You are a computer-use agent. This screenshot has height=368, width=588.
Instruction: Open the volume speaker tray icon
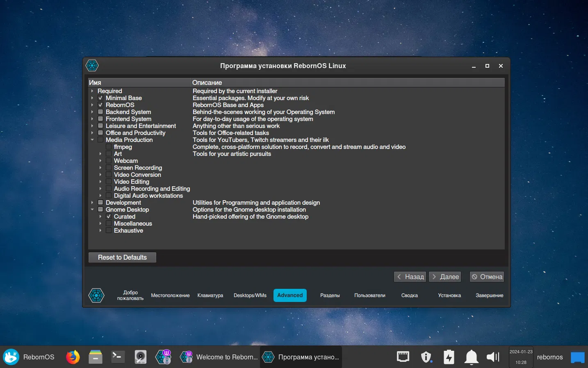[x=493, y=357]
